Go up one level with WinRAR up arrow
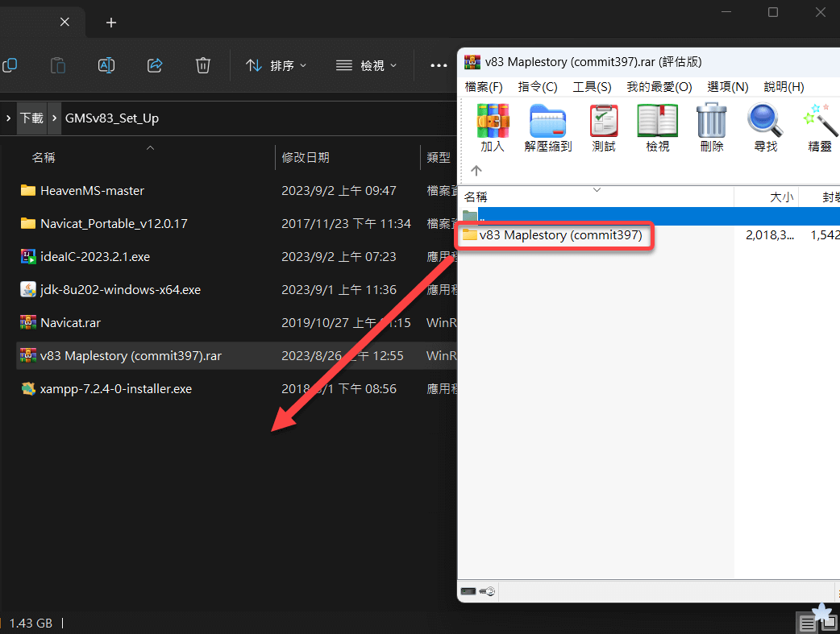This screenshot has width=840, height=634. click(476, 171)
